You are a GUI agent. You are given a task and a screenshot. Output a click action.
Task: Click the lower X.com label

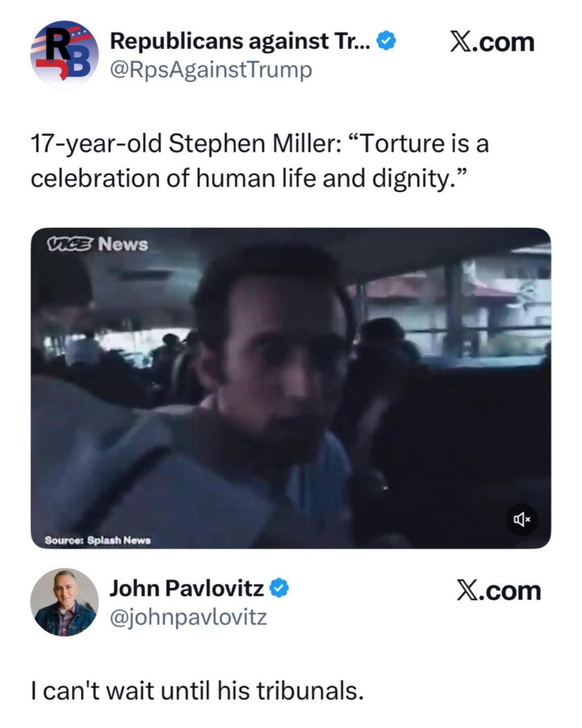(499, 591)
